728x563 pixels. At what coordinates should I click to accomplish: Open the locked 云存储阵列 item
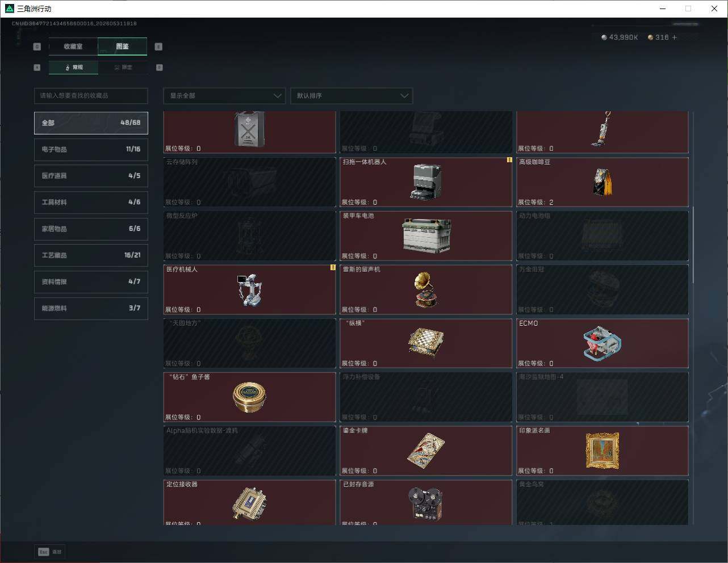tap(250, 182)
